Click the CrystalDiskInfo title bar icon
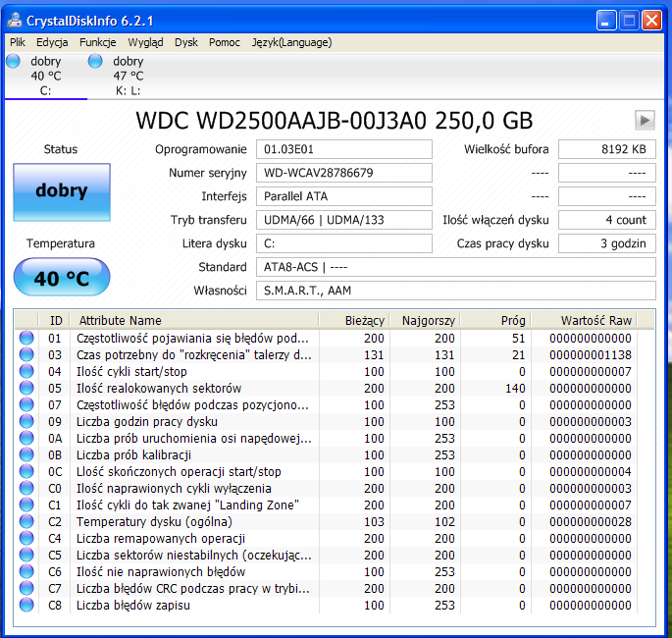This screenshot has height=638, width=672. 15,20
